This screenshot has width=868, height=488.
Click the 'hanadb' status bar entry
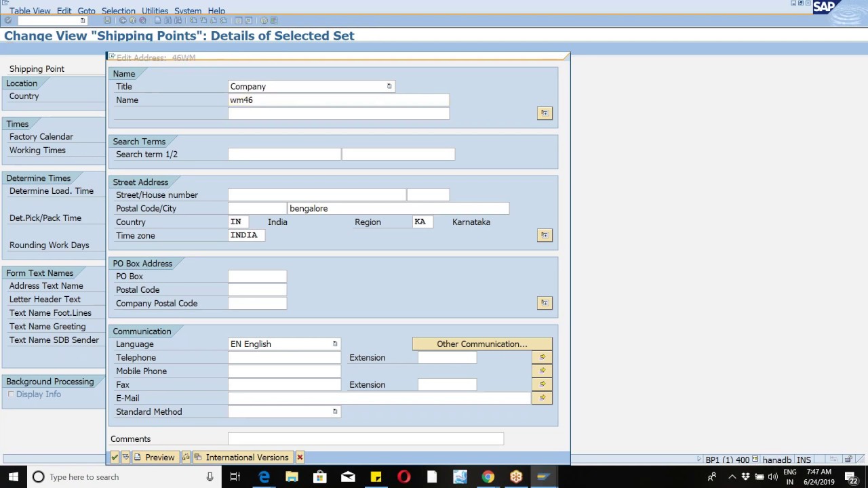(777, 460)
